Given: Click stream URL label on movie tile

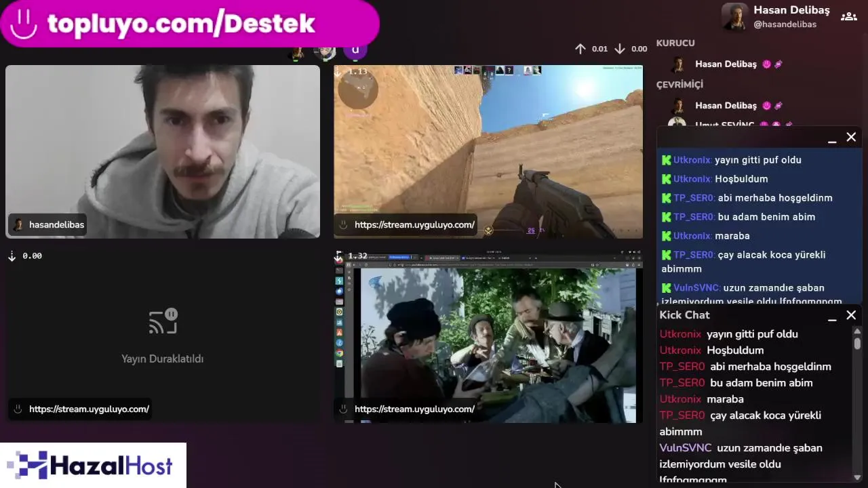Looking at the screenshot, I should [407, 409].
